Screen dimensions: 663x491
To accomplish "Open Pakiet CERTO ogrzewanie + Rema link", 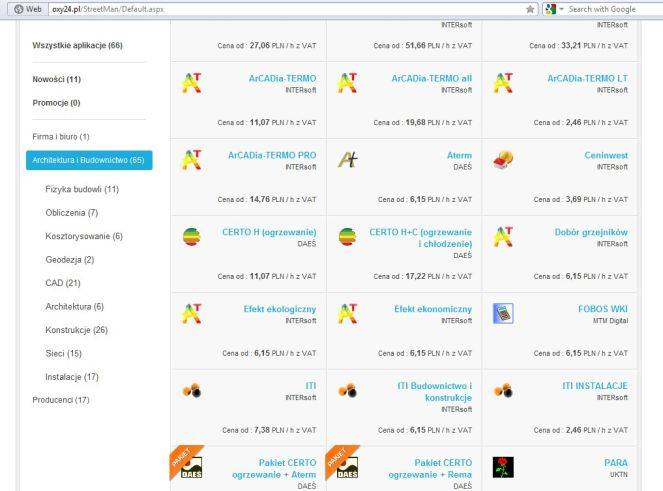I will coord(430,469).
